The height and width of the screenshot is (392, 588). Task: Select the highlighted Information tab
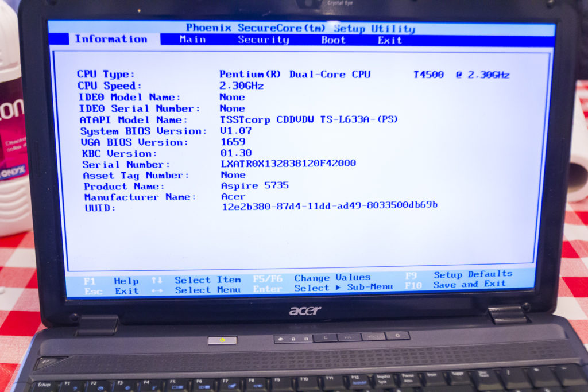(x=111, y=39)
